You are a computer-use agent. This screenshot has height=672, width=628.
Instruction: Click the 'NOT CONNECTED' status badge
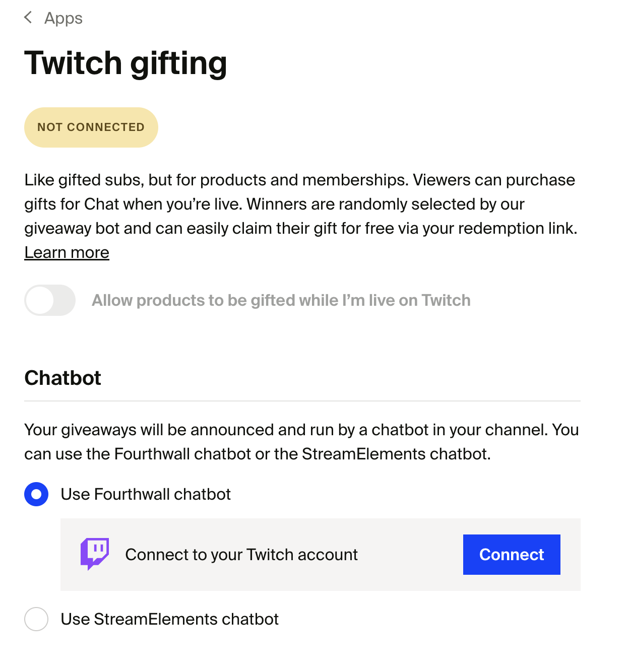pos(91,127)
